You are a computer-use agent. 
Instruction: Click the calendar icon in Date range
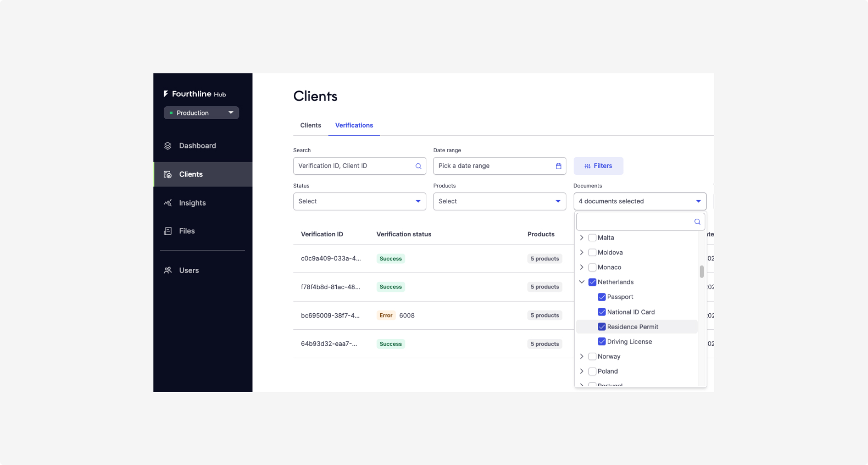click(x=558, y=166)
